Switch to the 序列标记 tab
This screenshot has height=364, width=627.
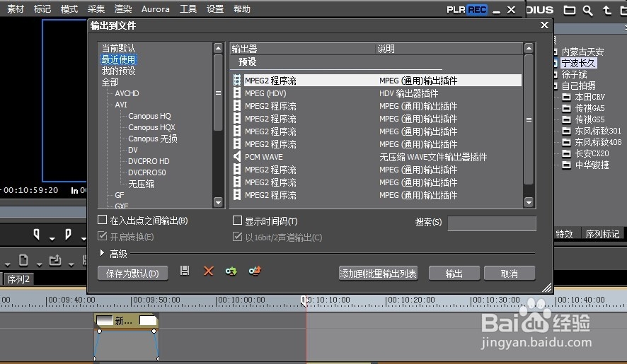(603, 234)
